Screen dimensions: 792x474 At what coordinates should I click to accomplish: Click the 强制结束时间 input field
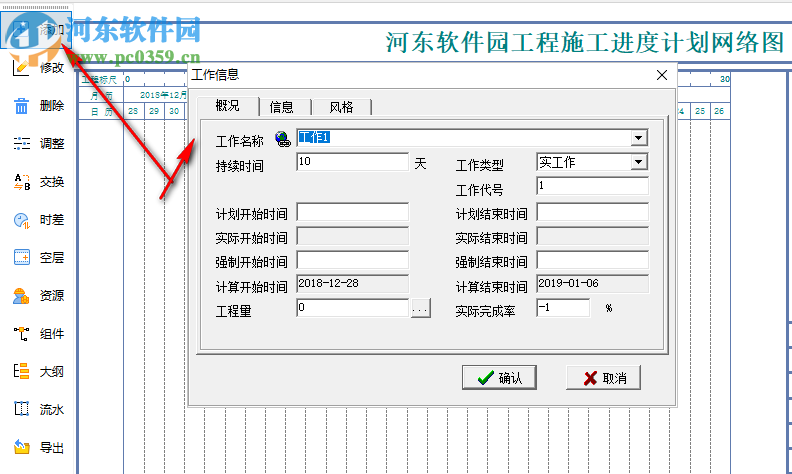(x=592, y=260)
